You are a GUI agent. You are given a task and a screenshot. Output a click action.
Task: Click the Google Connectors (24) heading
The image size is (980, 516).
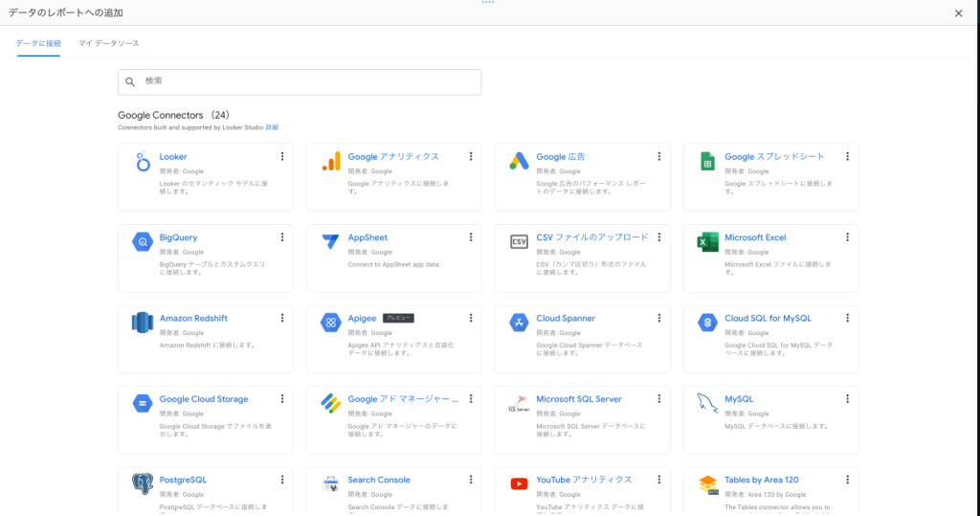[x=174, y=115]
